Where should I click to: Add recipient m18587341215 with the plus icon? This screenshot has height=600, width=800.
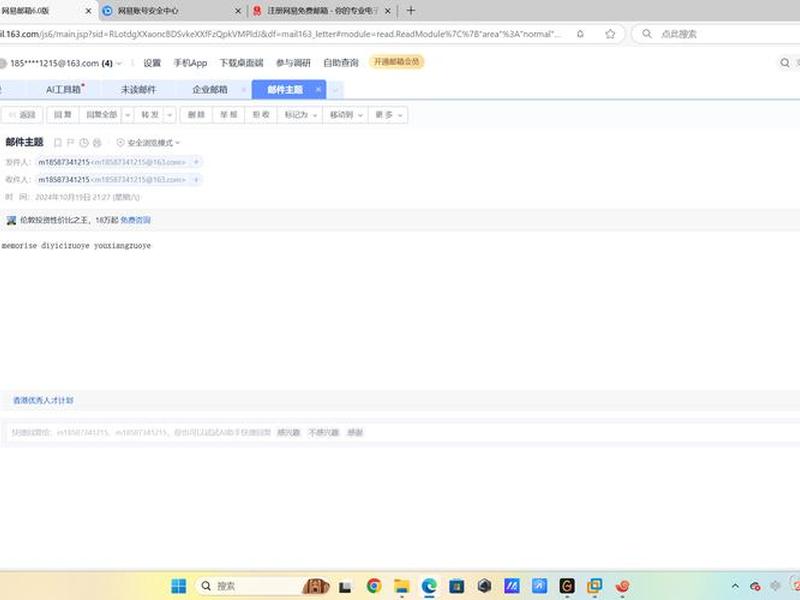tap(195, 180)
